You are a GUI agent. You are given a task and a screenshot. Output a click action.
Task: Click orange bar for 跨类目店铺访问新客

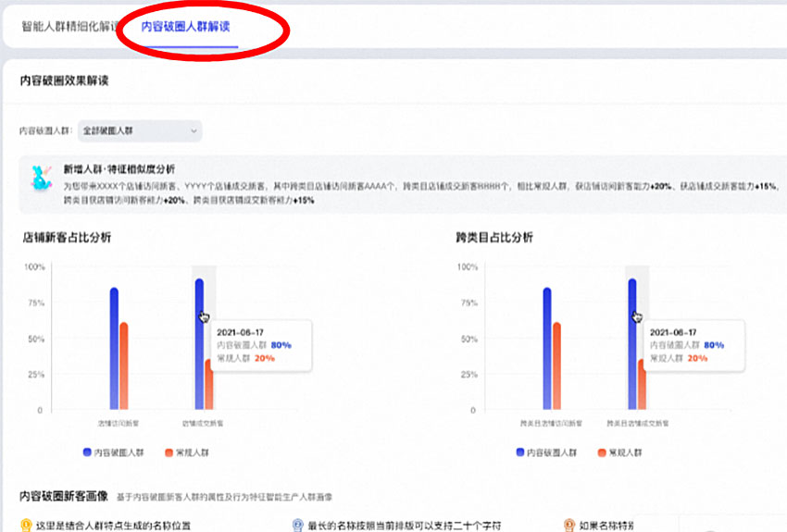(556, 366)
